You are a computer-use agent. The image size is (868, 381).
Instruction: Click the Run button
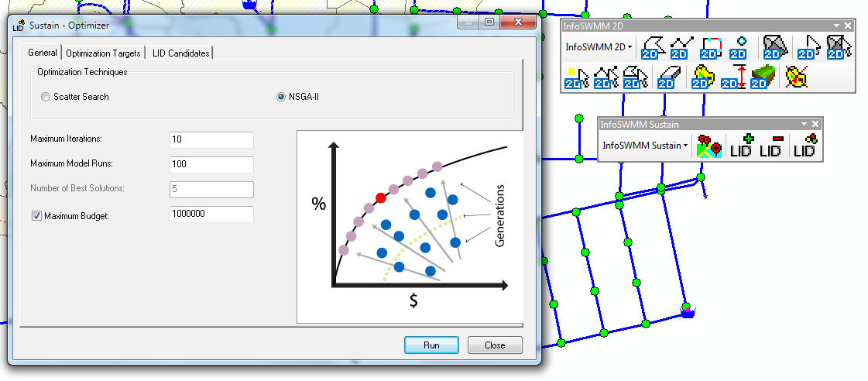(x=431, y=345)
